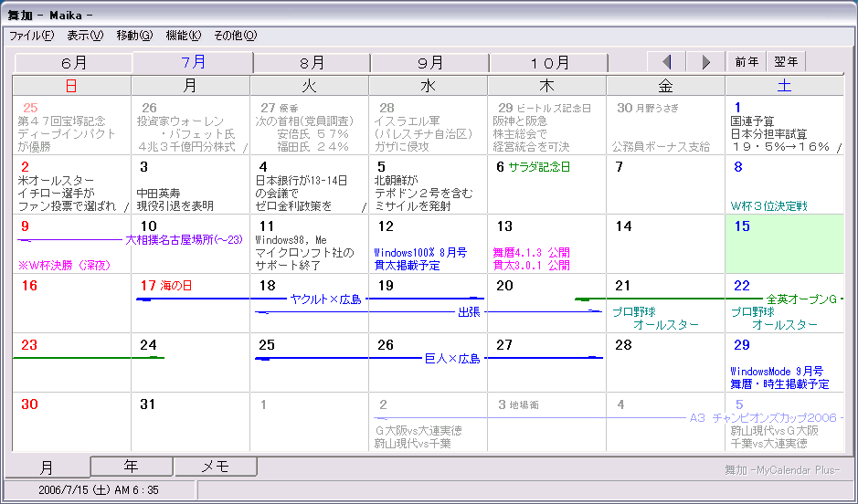Select the 10月 month tab

549,63
